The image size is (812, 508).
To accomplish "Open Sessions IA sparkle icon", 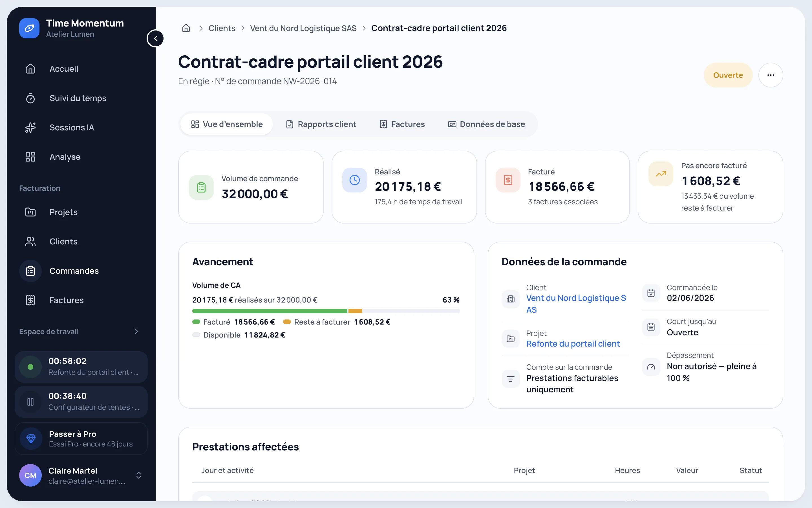I will click(30, 128).
